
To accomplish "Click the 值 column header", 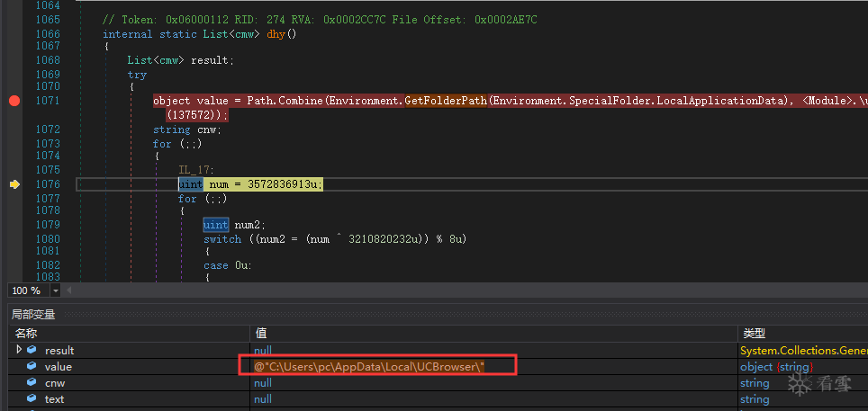I will tap(261, 334).
